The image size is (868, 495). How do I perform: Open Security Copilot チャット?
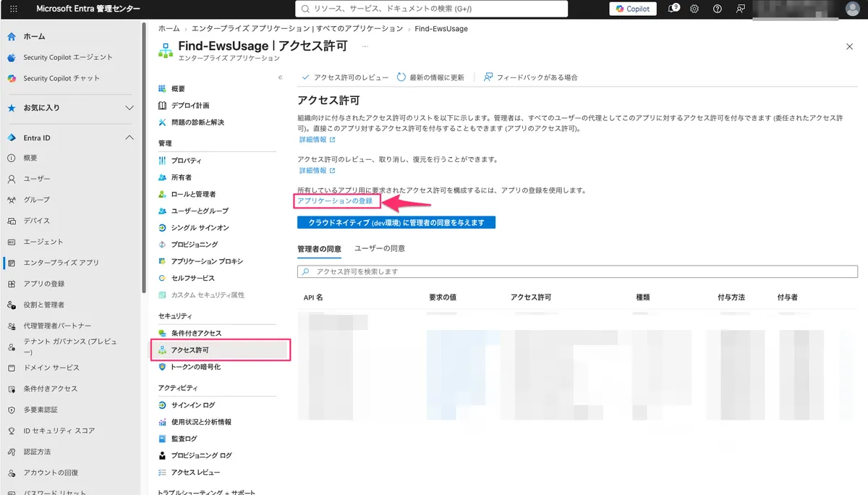pos(61,78)
